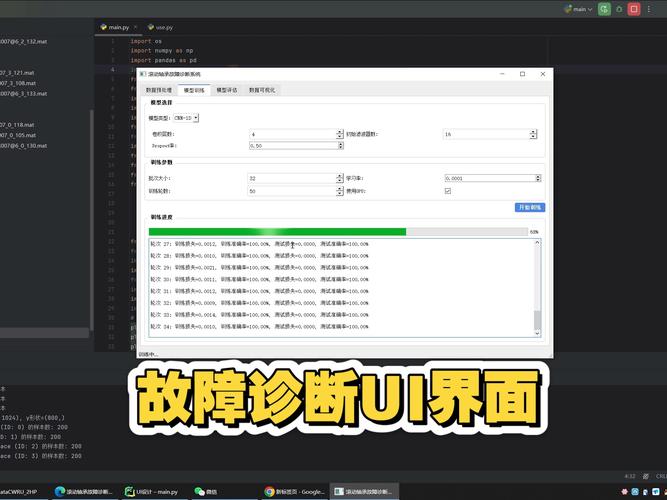667x500 pixels.
Task: Click the dialog title bar app icon
Action: (x=143, y=74)
